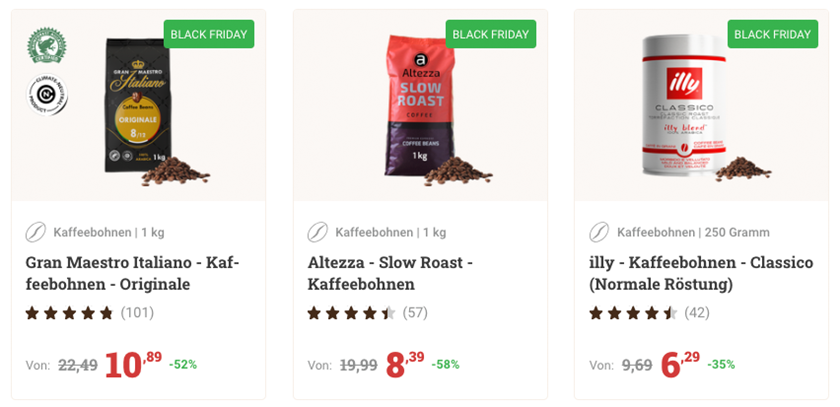Click illy Classico star rating

point(633,313)
